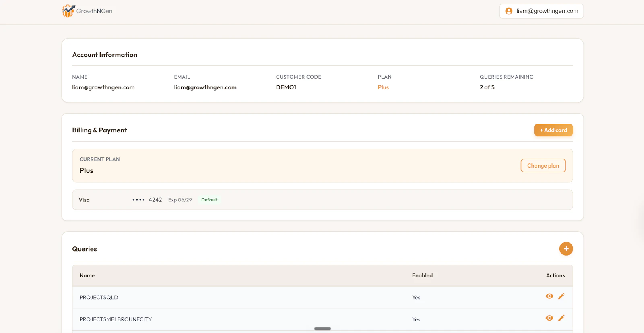This screenshot has height=333, width=644.
Task: Select the Plus plan link in Account Information
Action: click(x=383, y=87)
